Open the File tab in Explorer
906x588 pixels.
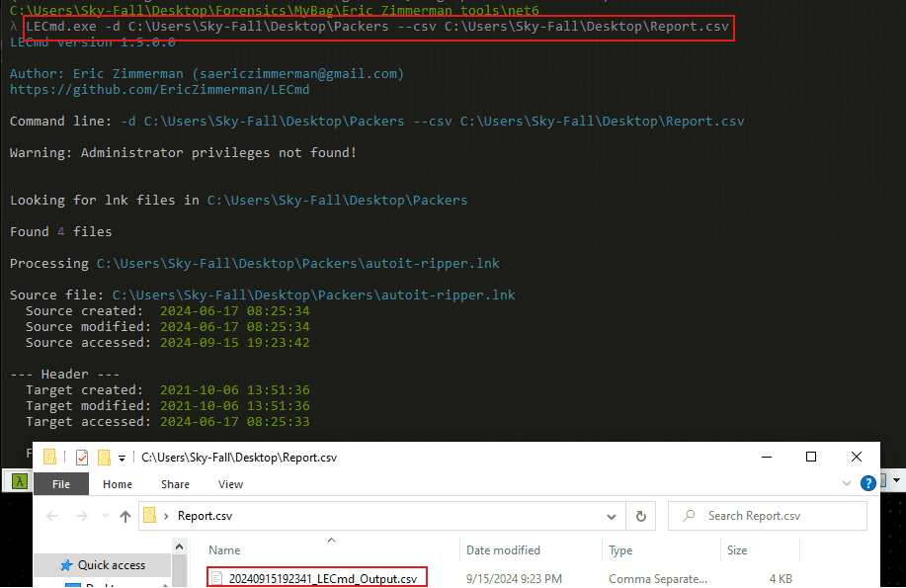[61, 484]
